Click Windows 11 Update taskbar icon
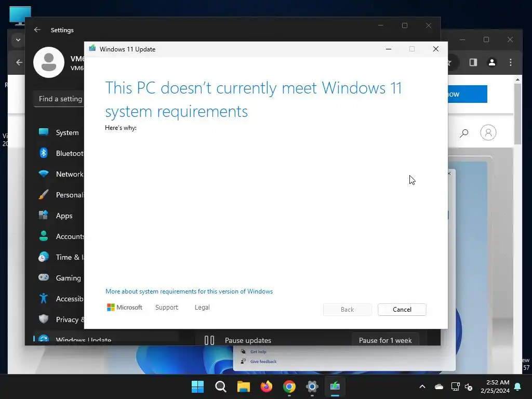The width and height of the screenshot is (532, 399). (x=335, y=387)
